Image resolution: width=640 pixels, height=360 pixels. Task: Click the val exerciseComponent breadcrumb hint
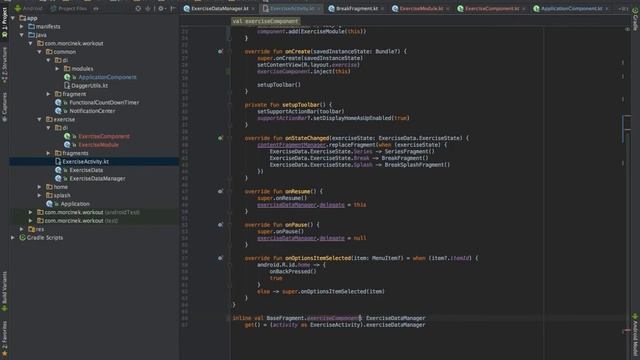[265, 21]
